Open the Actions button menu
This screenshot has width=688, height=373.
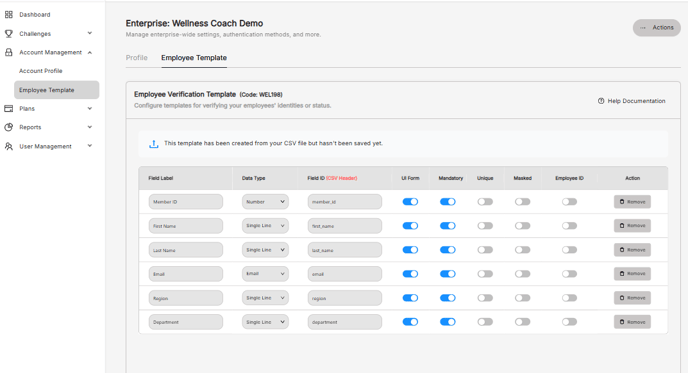click(656, 28)
